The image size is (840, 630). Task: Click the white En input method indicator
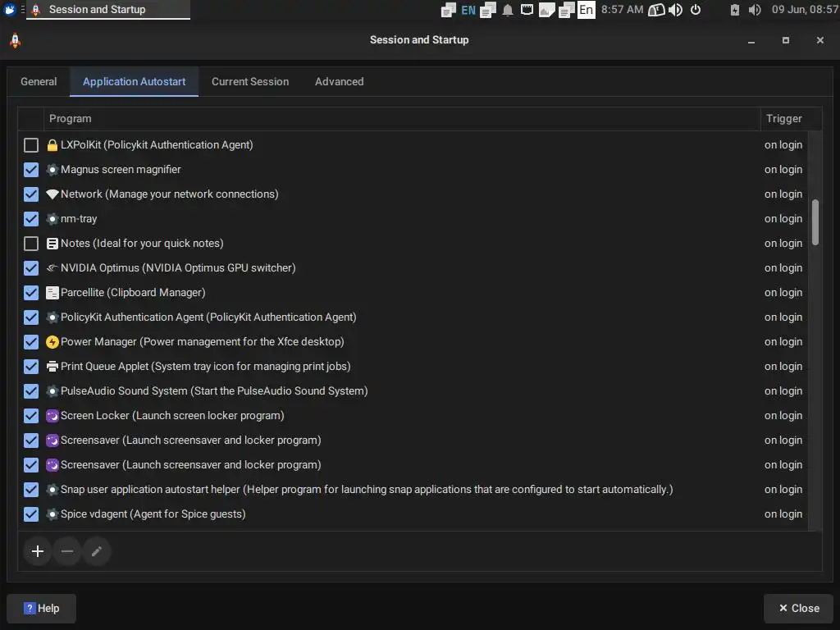pyautogui.click(x=586, y=10)
